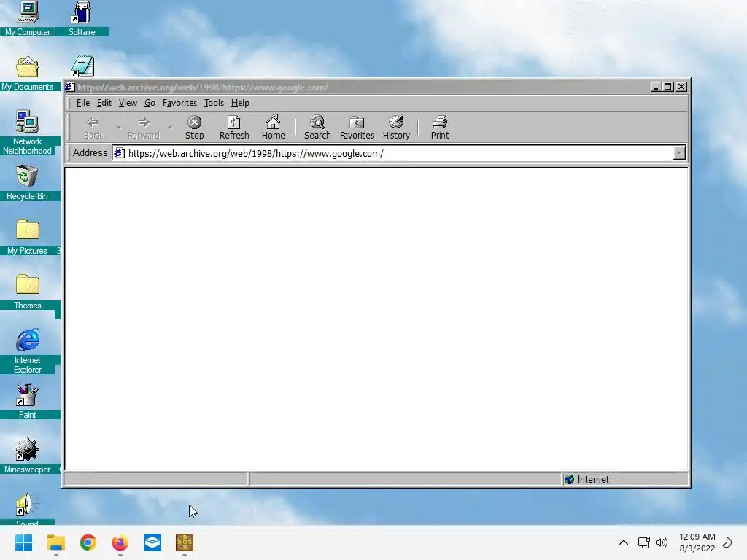
Task: Select the Solitaire desktop shortcut
Action: click(82, 18)
